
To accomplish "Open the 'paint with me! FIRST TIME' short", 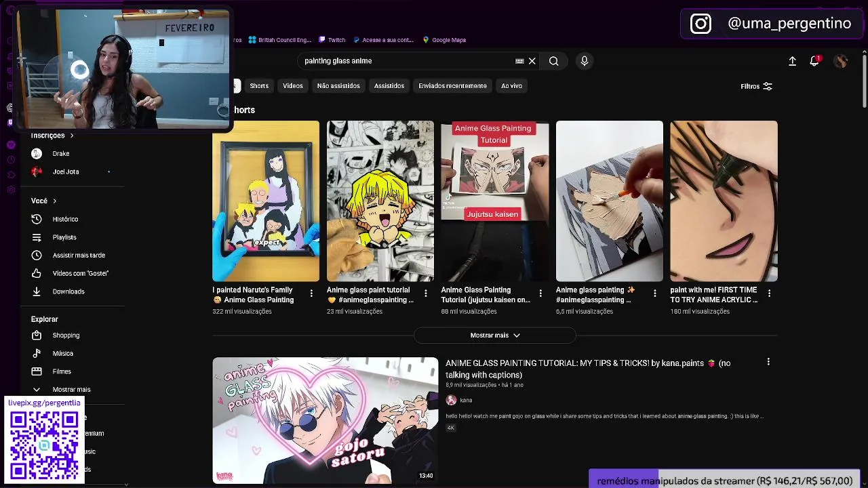I will point(724,201).
